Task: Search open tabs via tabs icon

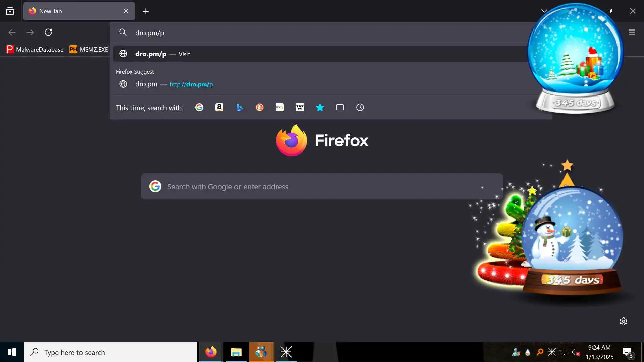Action: click(340, 107)
